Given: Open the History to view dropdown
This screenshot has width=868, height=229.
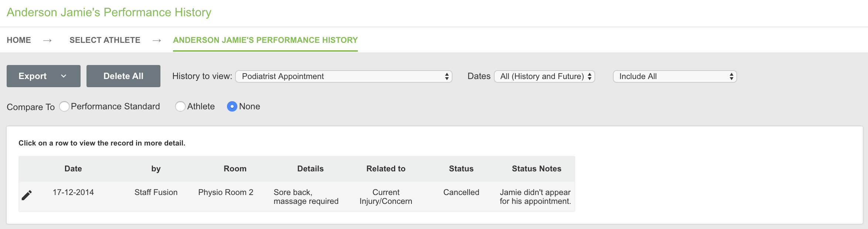Looking at the screenshot, I should pos(343,76).
